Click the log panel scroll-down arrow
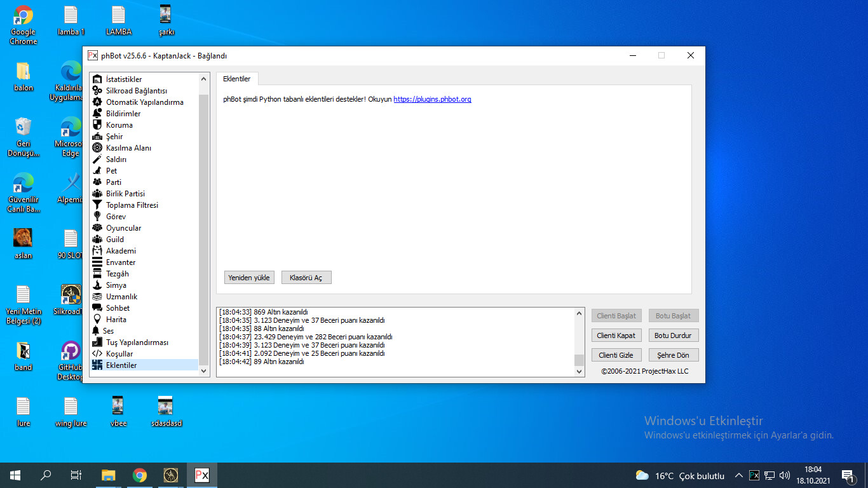This screenshot has width=868, height=488. pos(579,372)
